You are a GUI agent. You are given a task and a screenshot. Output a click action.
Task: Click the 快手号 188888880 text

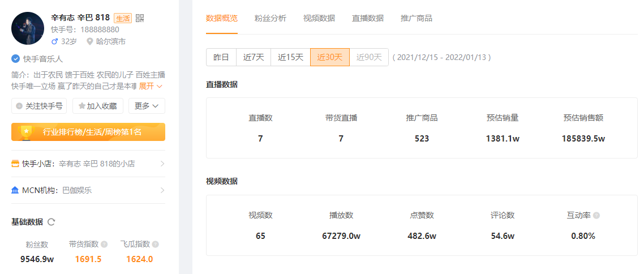[85, 29]
